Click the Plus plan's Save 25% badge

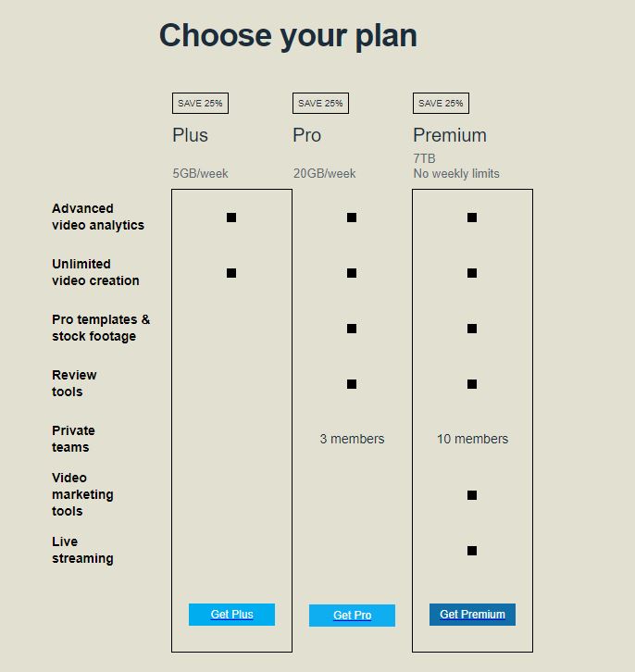point(200,104)
